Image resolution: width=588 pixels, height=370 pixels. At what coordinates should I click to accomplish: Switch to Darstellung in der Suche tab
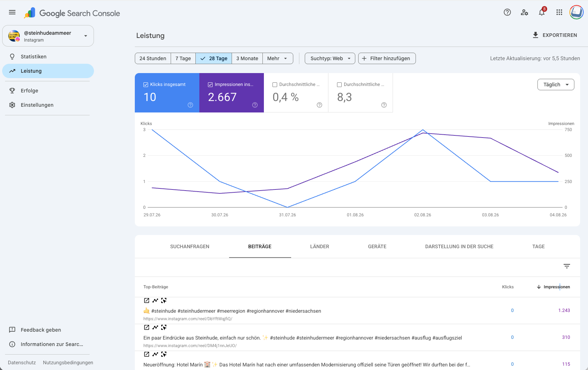pos(459,246)
